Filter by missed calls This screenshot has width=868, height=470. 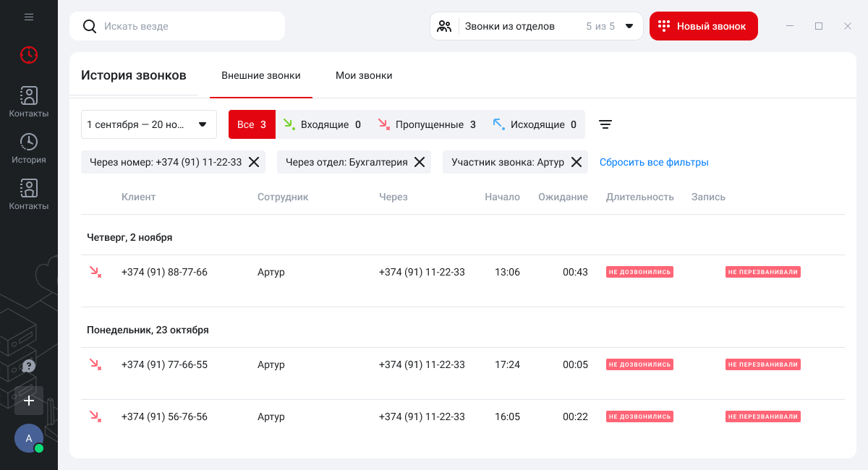tap(427, 124)
